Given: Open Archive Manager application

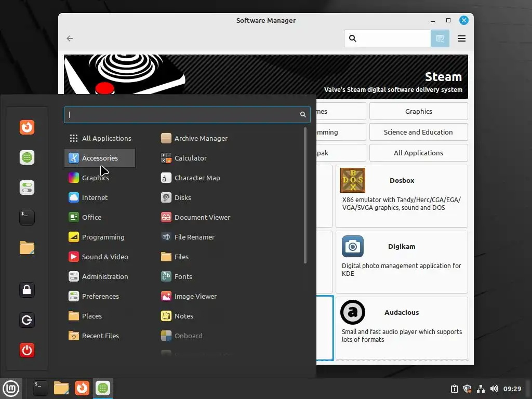Looking at the screenshot, I should point(194,138).
